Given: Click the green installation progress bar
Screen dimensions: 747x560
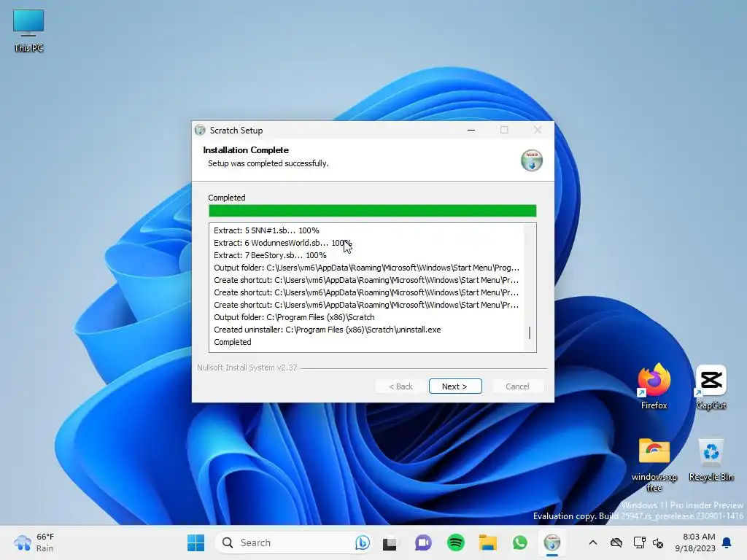Looking at the screenshot, I should 373,211.
